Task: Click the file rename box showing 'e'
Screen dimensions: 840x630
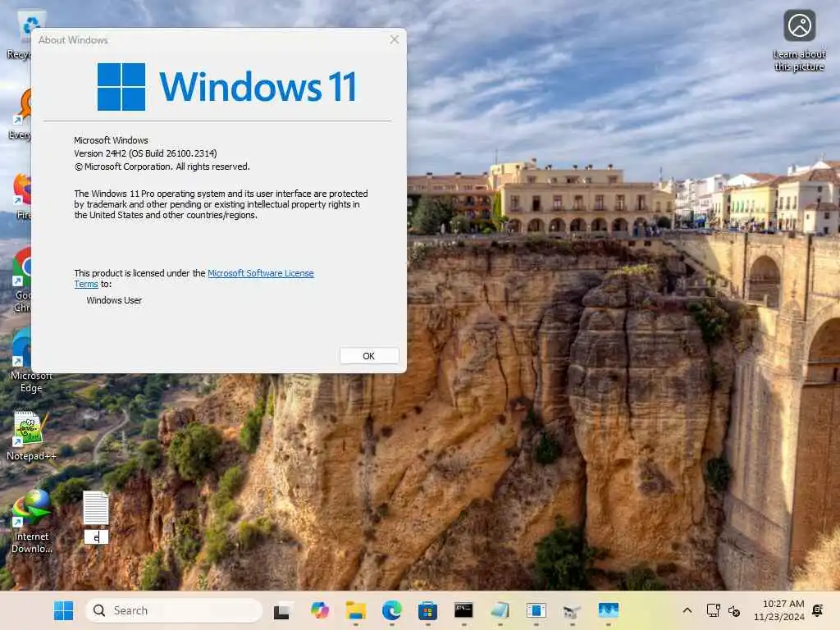Action: (x=97, y=536)
